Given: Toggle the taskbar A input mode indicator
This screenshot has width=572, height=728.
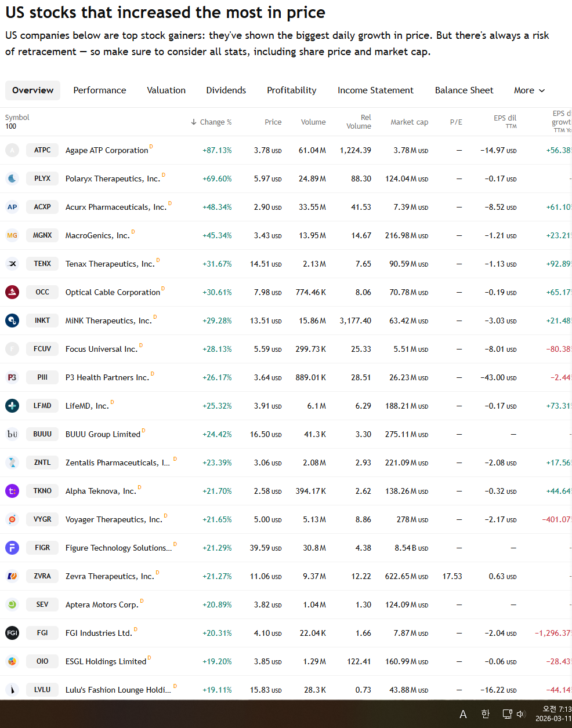Looking at the screenshot, I should [x=463, y=714].
